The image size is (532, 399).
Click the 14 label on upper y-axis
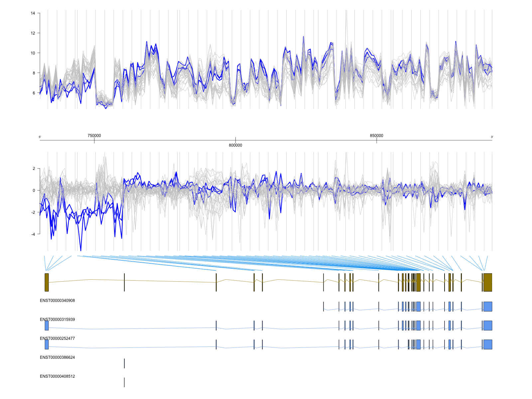(33, 13)
